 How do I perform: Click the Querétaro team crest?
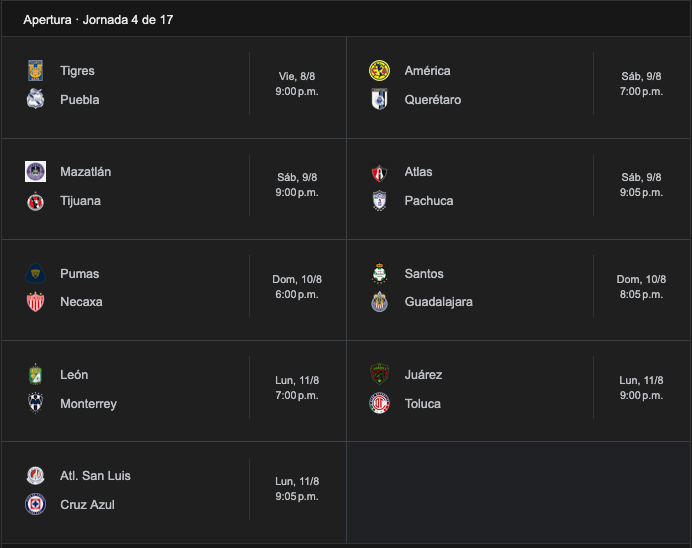tap(379, 99)
